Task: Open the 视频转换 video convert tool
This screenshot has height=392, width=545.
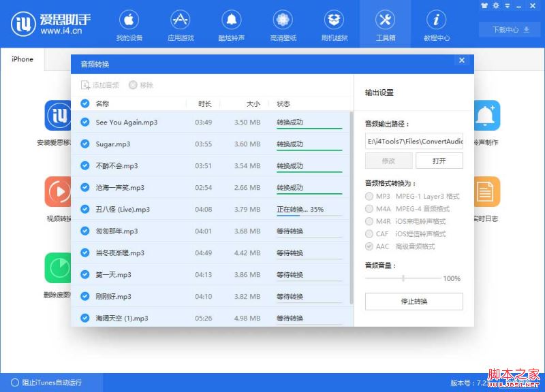Action: (58, 192)
